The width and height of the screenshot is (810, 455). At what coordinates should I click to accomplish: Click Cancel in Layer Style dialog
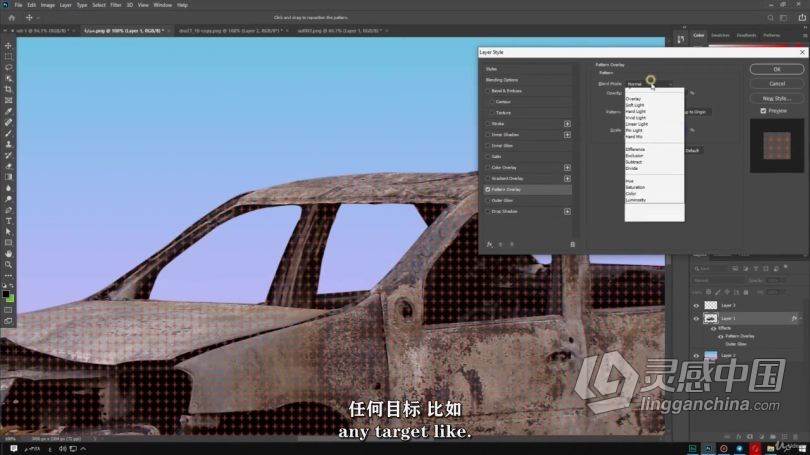pyautogui.click(x=776, y=84)
